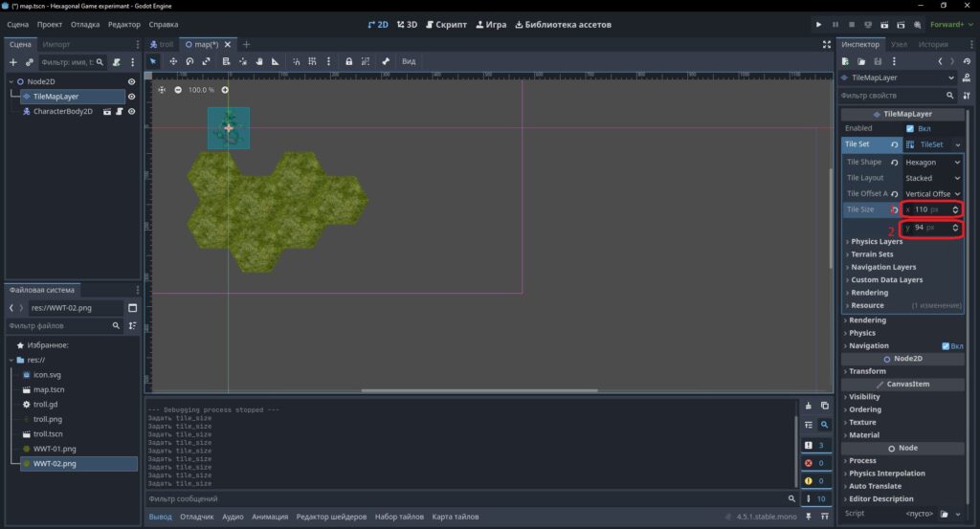
Task: Hide the TileMapLayer node visibility
Action: coord(131,97)
